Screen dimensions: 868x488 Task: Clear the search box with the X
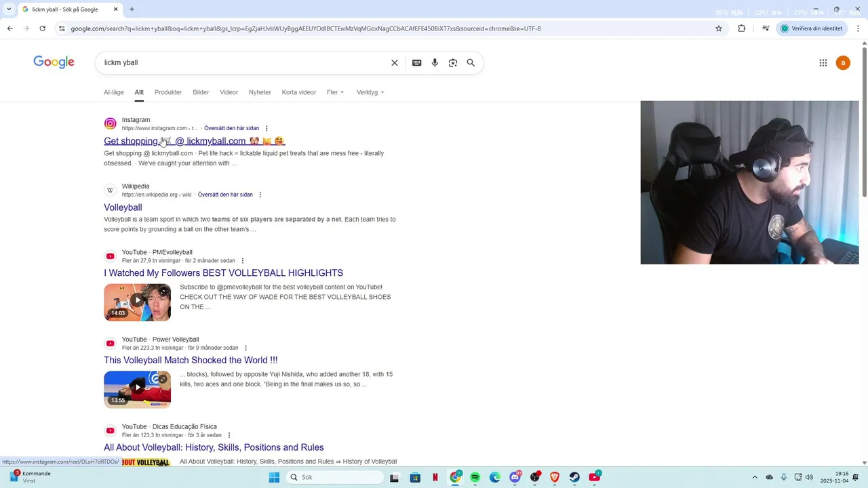point(395,62)
